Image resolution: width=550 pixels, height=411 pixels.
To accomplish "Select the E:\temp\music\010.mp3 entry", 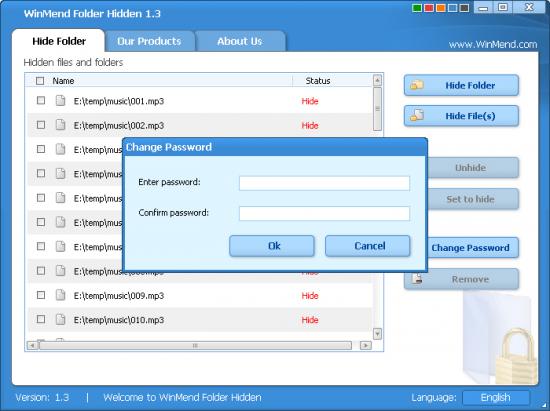I will 119,320.
